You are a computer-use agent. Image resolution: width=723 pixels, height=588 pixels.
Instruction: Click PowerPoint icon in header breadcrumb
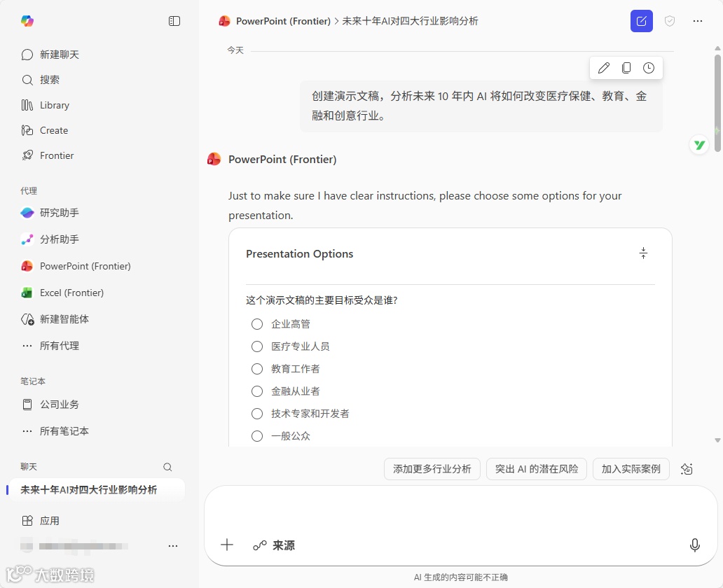coord(225,21)
